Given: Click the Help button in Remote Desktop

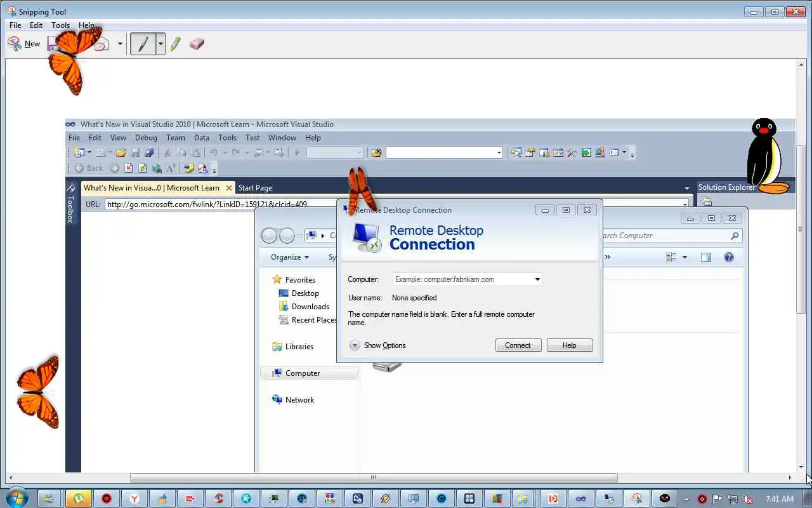Looking at the screenshot, I should (569, 345).
